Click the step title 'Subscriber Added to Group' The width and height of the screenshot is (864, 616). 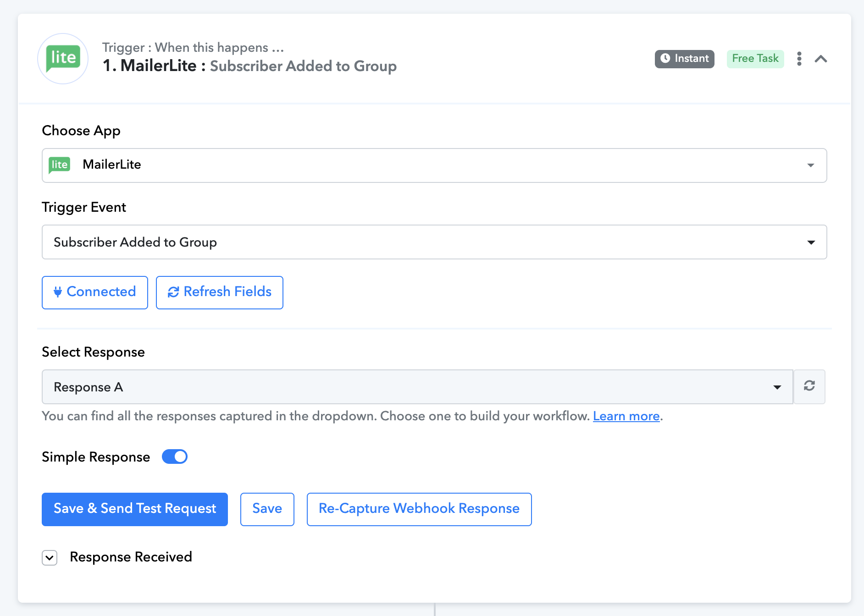click(x=303, y=66)
